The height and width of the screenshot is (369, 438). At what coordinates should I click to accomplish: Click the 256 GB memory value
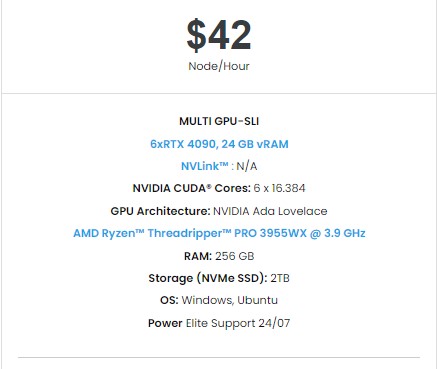pos(235,256)
